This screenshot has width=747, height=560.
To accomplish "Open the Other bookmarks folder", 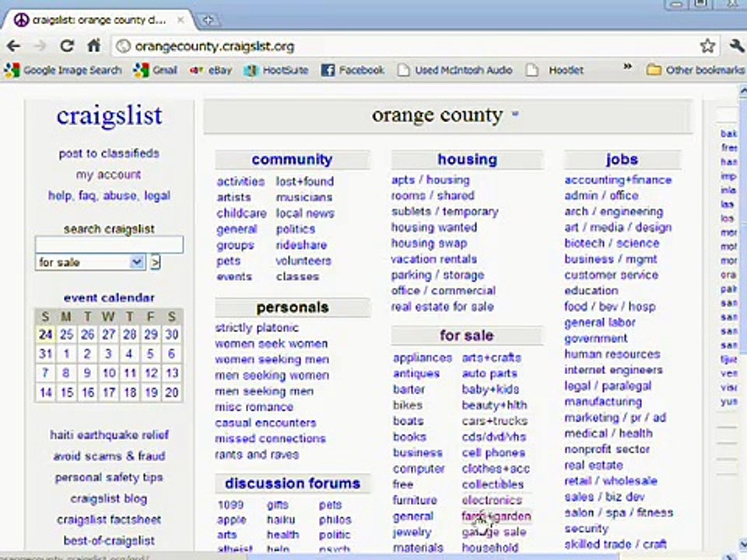I will point(696,71).
